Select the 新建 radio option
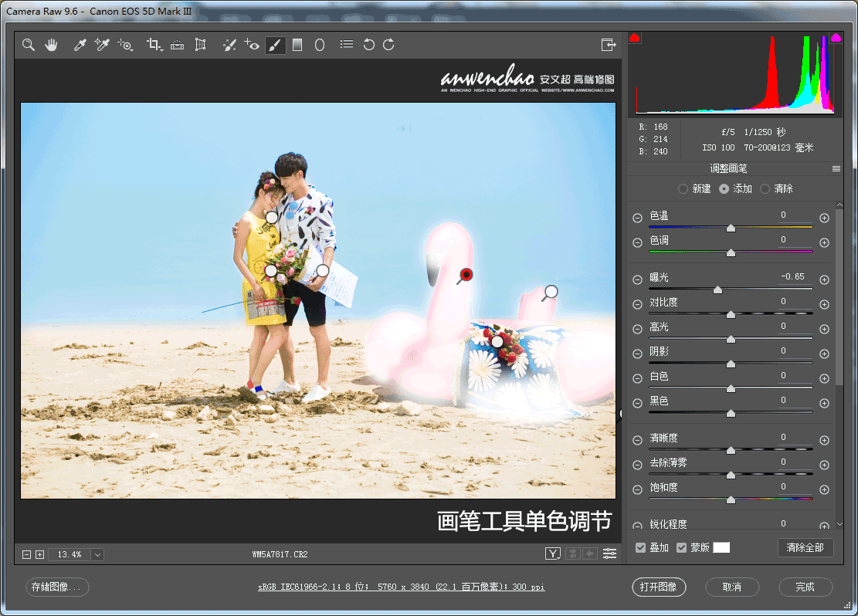Image resolution: width=858 pixels, height=616 pixels. click(x=683, y=189)
